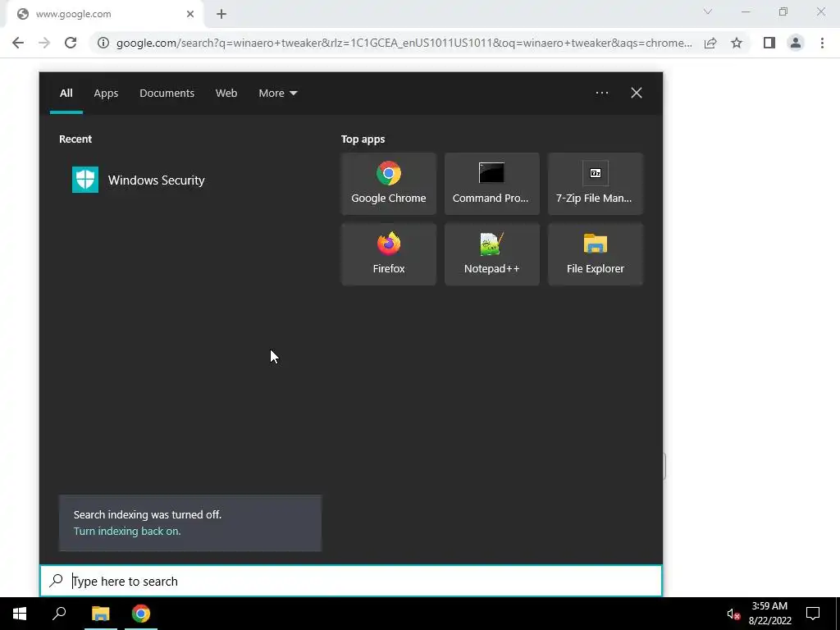Screen dimensions: 840x630
Task: Click the muted volume tray icon
Action: point(733,614)
